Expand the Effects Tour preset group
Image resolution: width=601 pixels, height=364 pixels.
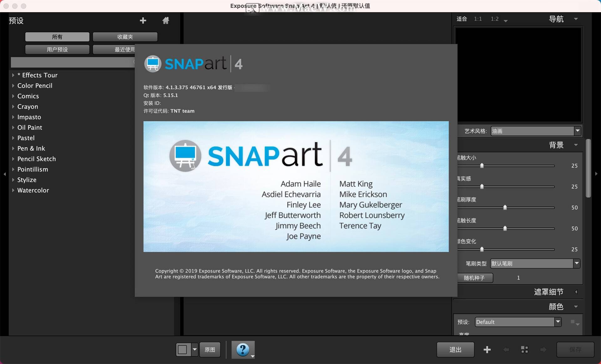click(x=13, y=75)
